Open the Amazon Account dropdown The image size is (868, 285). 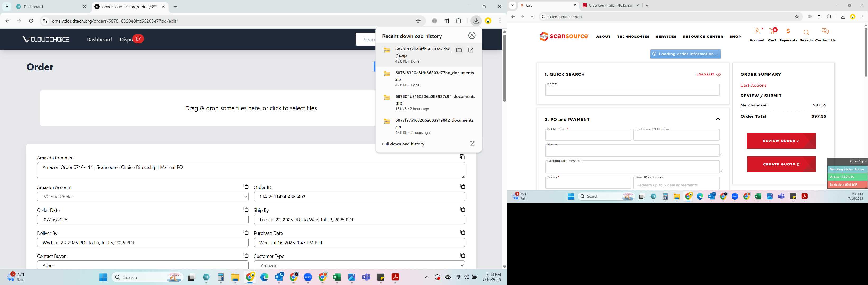[143, 197]
